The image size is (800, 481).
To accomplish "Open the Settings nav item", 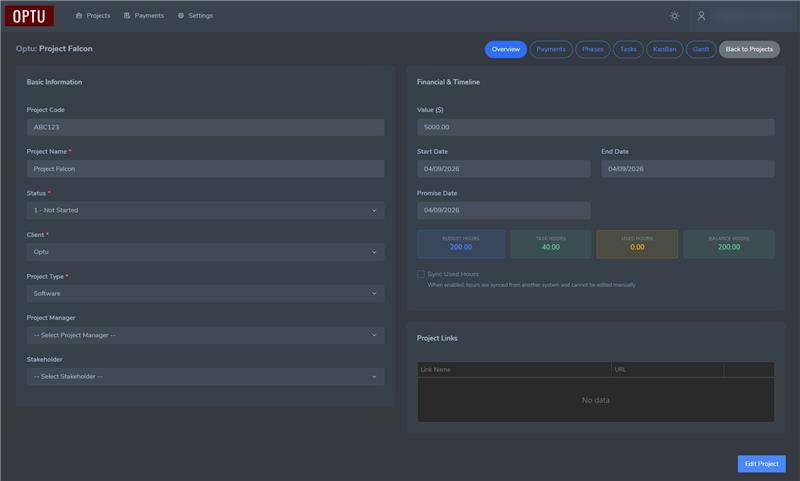I will pyautogui.click(x=195, y=16).
